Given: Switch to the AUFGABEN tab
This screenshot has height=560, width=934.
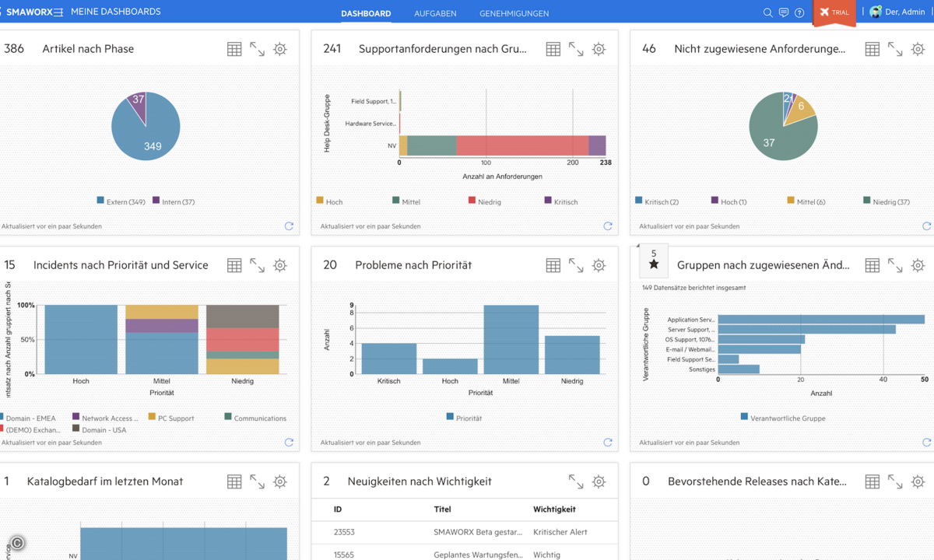Looking at the screenshot, I should (x=435, y=13).
